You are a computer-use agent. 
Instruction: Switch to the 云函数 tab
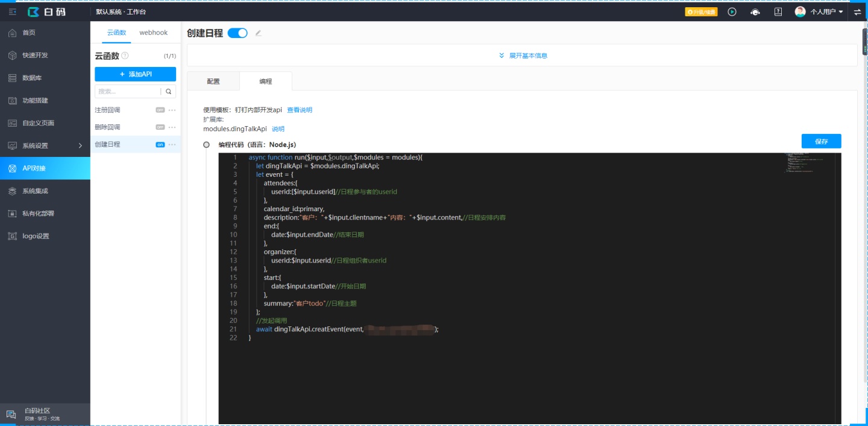(x=116, y=33)
